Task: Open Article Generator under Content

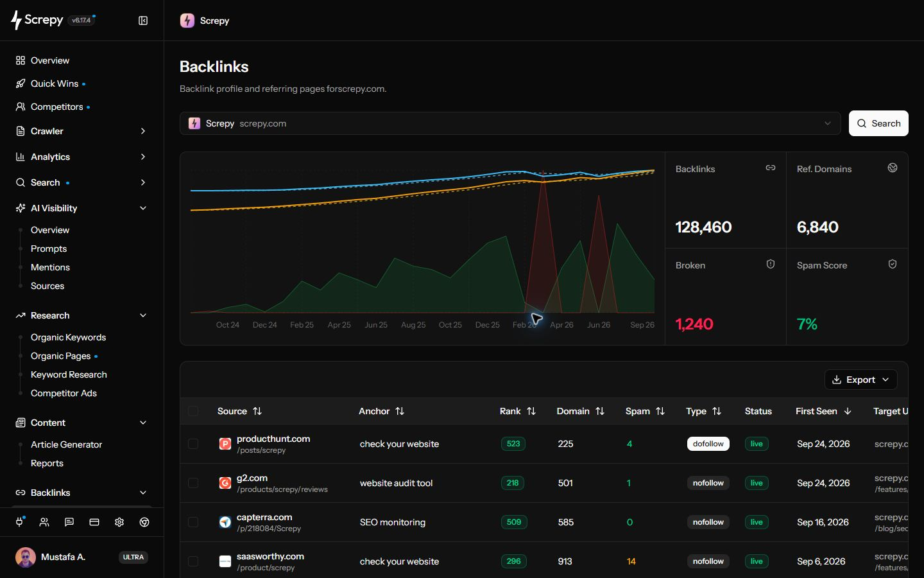Action: click(x=66, y=444)
